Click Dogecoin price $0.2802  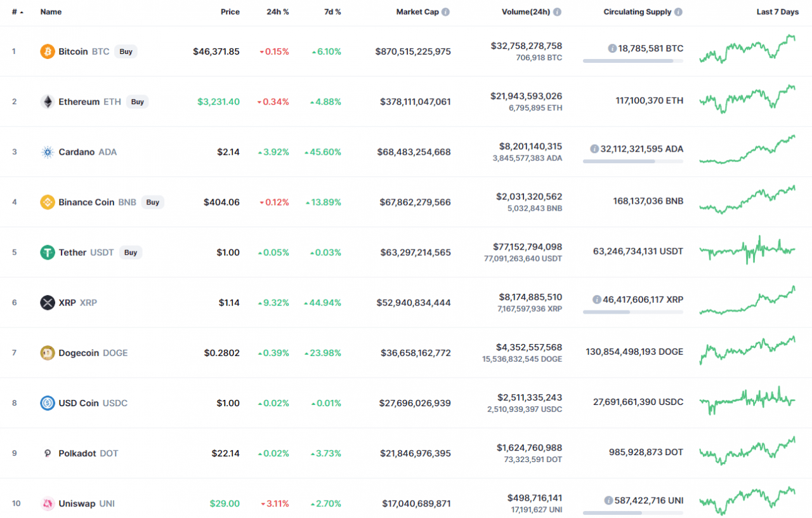221,352
